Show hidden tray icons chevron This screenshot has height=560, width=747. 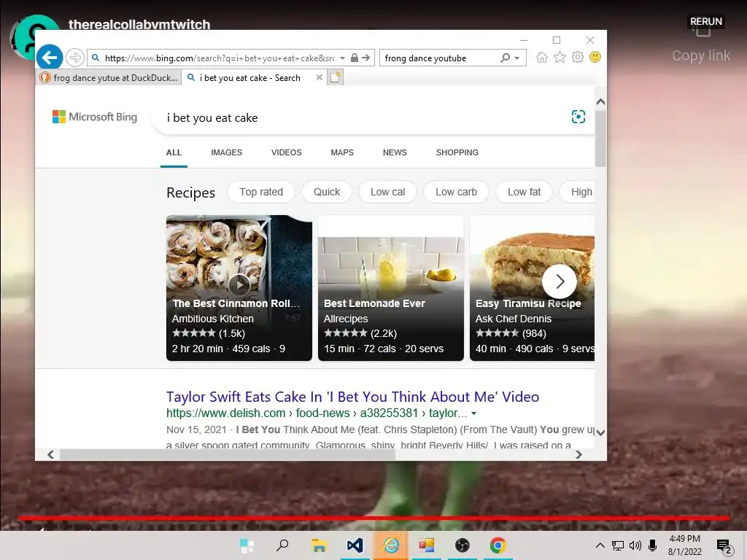pos(600,545)
